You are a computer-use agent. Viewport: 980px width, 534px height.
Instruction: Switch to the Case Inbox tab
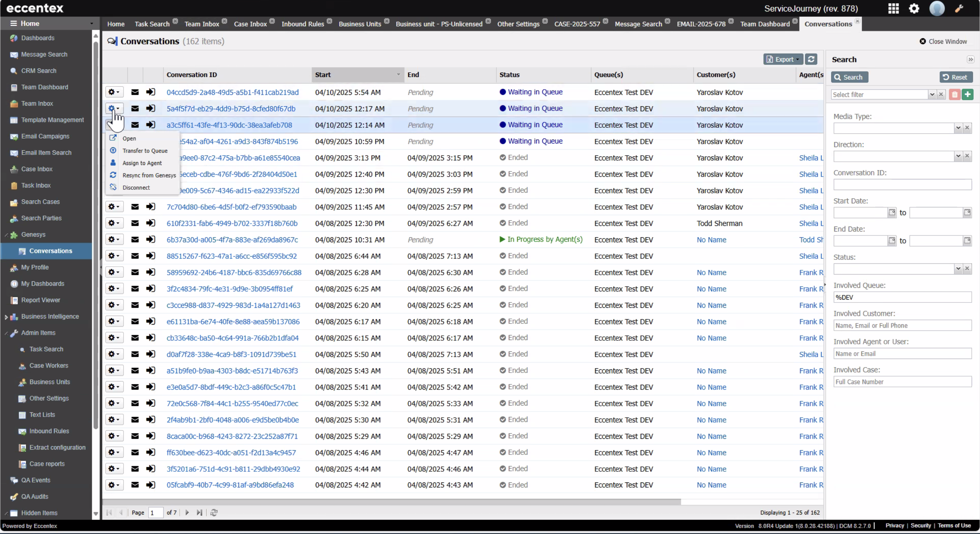click(x=250, y=24)
